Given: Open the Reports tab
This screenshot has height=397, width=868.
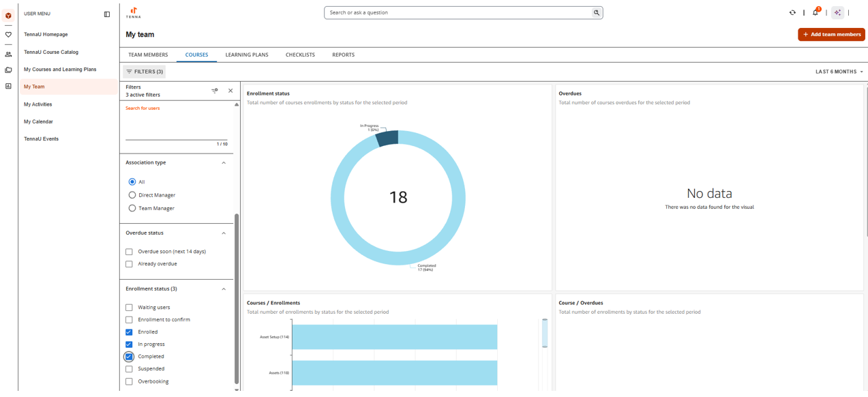Looking at the screenshot, I should point(343,55).
